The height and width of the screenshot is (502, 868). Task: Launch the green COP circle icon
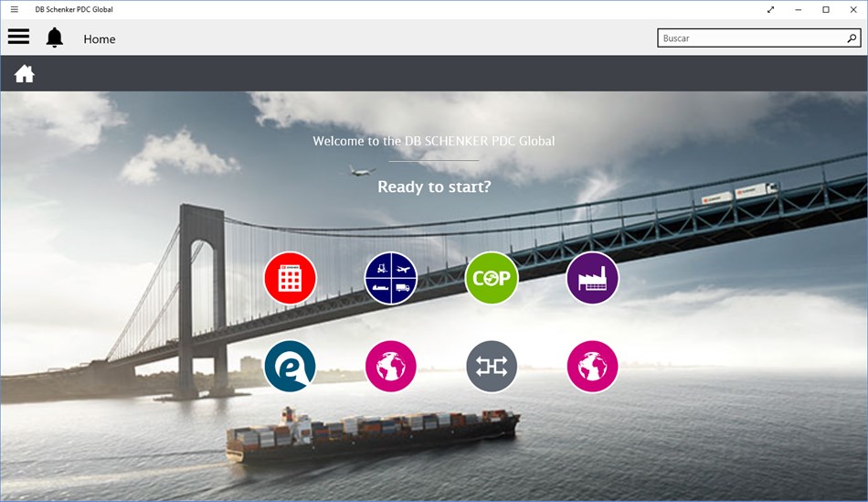pos(492,278)
